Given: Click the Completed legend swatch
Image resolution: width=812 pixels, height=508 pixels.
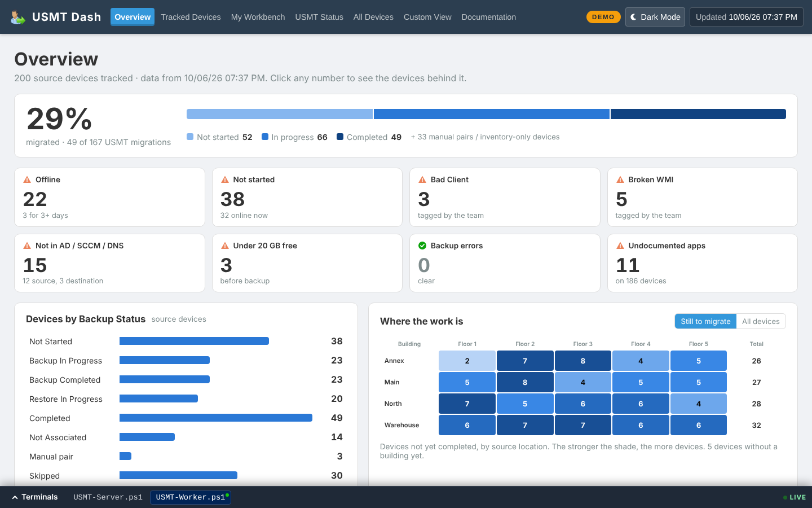Looking at the screenshot, I should [x=340, y=137].
